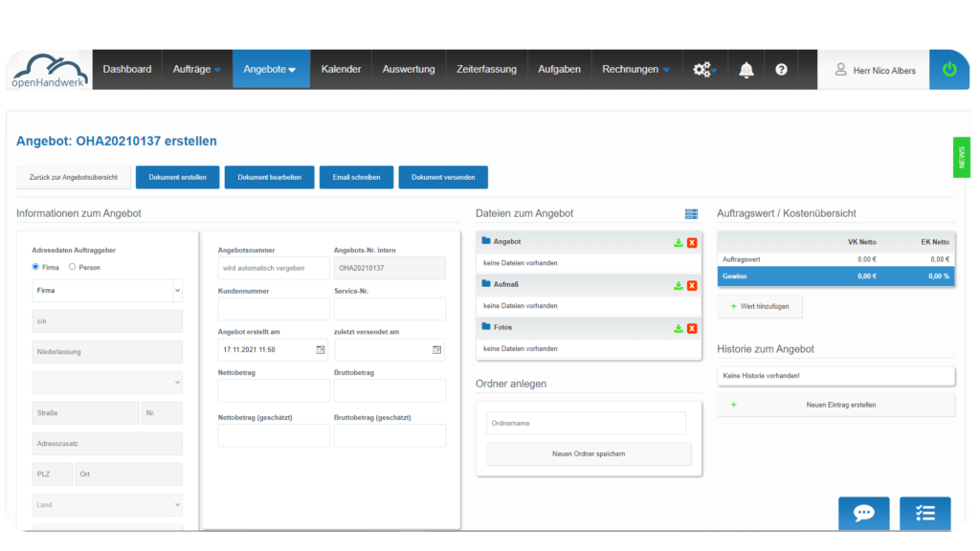Click green download icon in Angebot folder
Image resolution: width=980 pixels, height=551 pixels.
click(679, 242)
